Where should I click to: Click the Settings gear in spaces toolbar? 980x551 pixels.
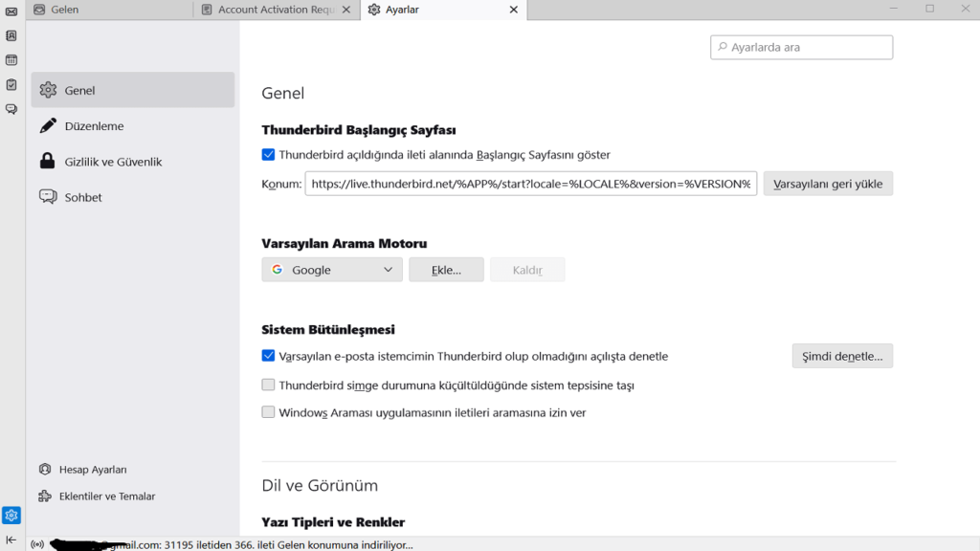(x=11, y=516)
